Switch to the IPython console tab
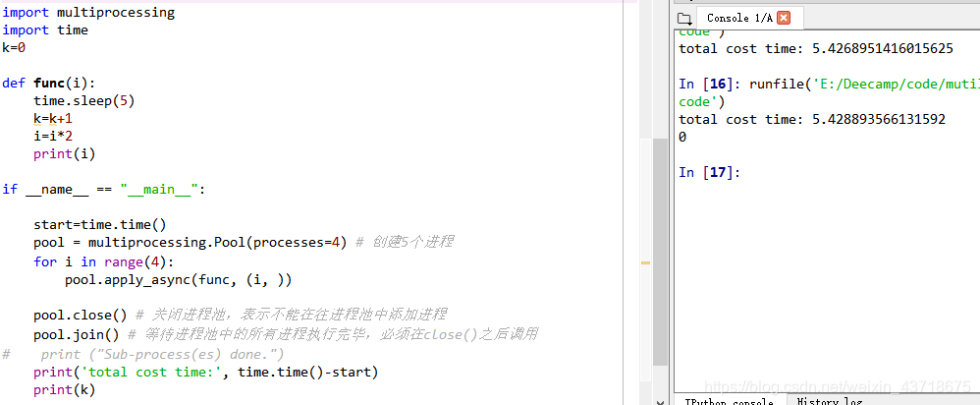The image size is (980, 405). point(729,401)
